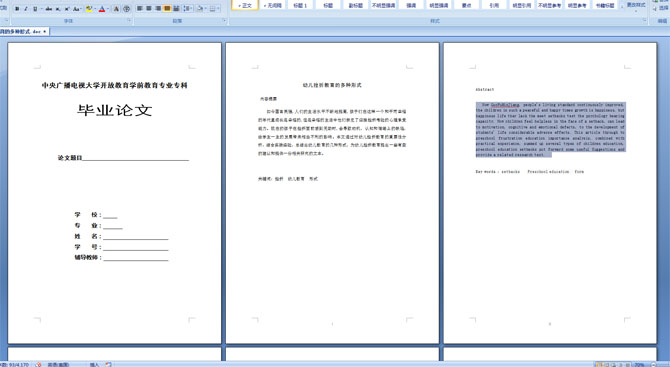
Task: Open the 更改样式 menu
Action: pos(636,5)
